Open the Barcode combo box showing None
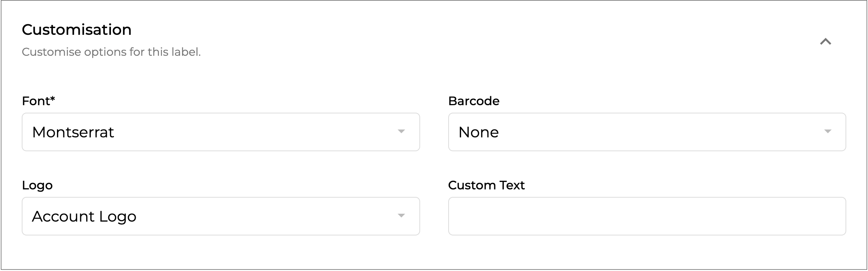Viewport: 868px width, 271px height. click(x=647, y=132)
